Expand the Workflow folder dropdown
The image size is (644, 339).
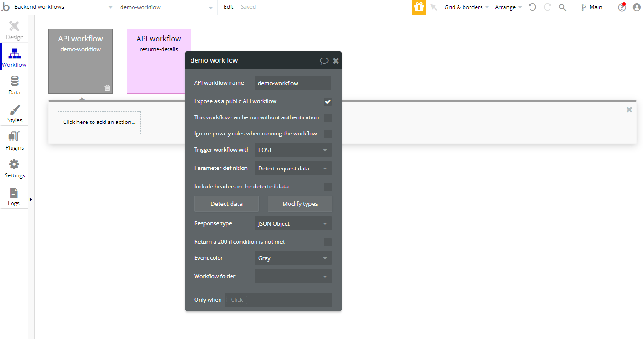pyautogui.click(x=293, y=276)
